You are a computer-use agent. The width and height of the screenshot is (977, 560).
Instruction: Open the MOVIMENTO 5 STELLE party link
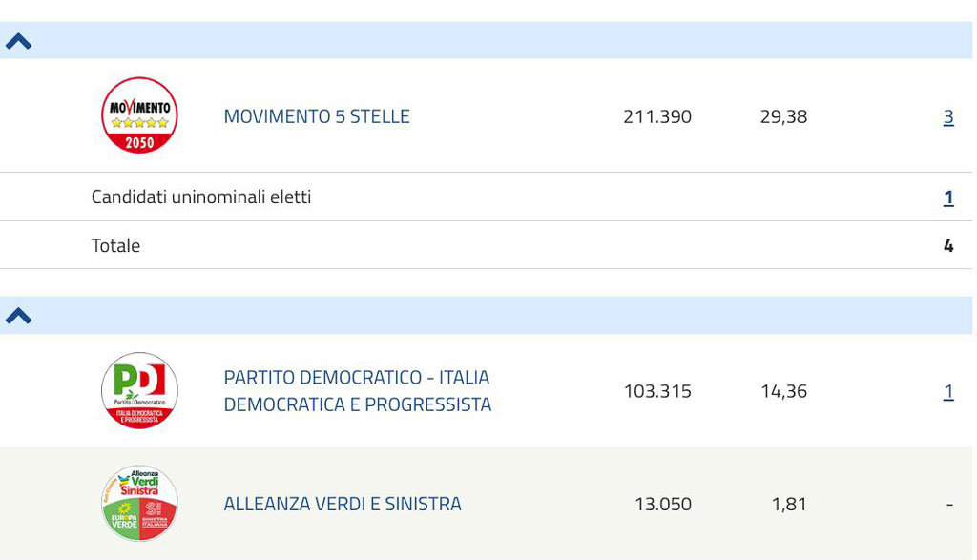point(317,116)
